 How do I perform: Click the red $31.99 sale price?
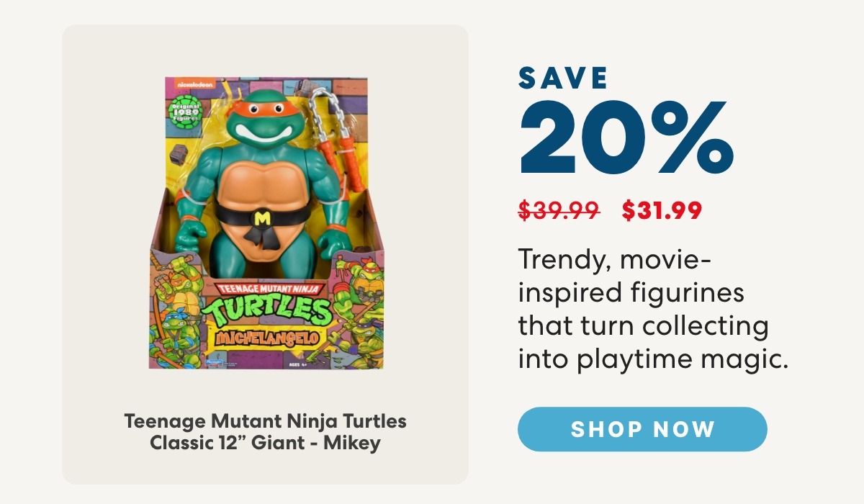662,210
